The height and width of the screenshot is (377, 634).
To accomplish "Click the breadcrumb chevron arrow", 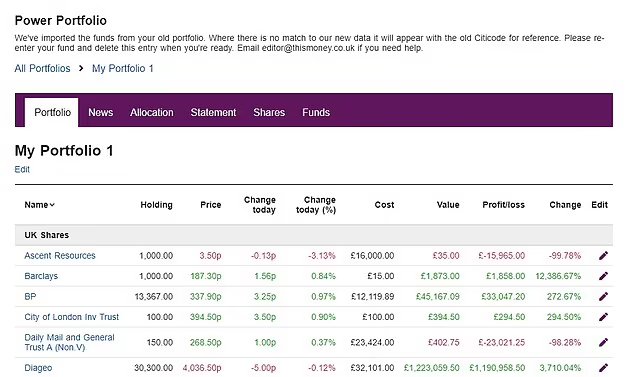I will (81, 68).
